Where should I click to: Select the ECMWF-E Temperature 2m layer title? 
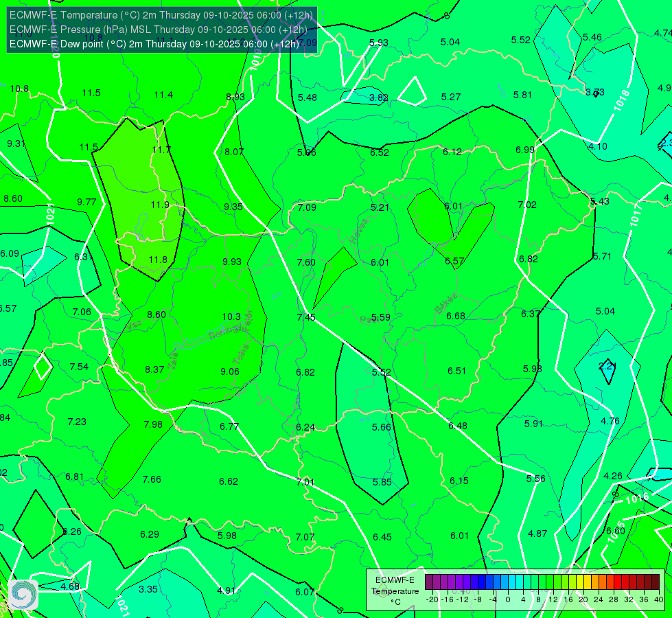[161, 15]
